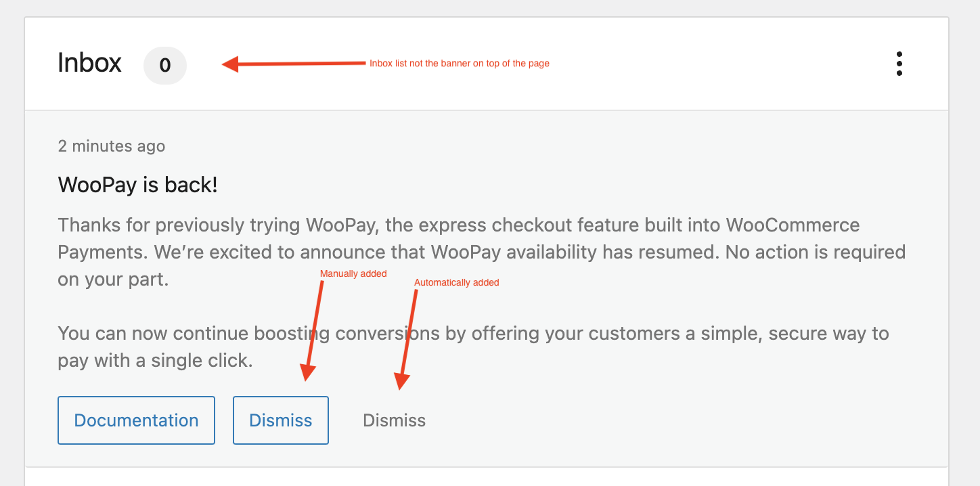980x486 pixels.
Task: Open the Documentation button
Action: click(136, 420)
